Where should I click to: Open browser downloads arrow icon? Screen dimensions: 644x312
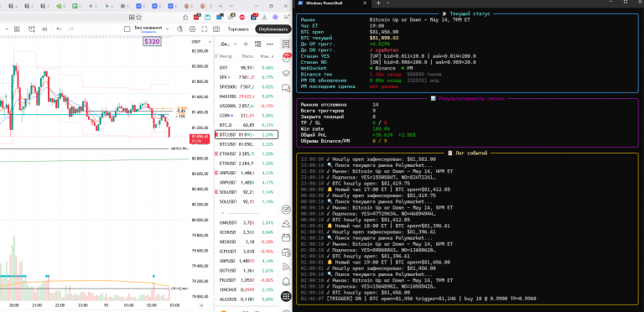[264, 18]
